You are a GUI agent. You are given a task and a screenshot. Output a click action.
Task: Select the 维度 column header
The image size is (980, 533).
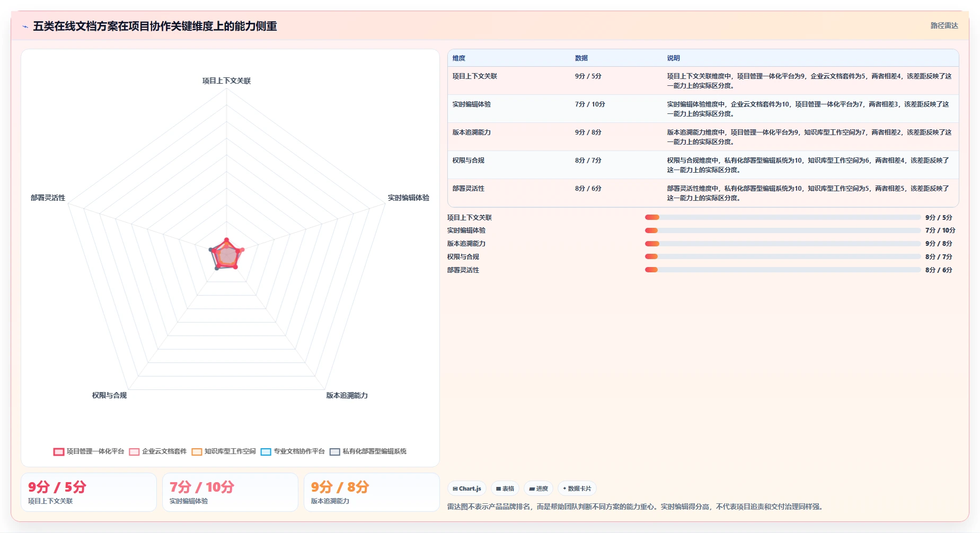[459, 58]
